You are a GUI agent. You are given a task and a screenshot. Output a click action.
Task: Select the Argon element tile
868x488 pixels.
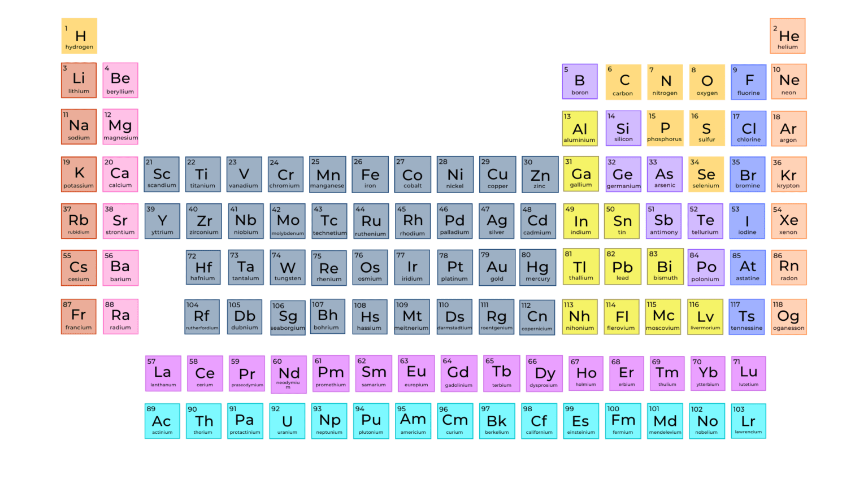pyautogui.click(x=789, y=128)
